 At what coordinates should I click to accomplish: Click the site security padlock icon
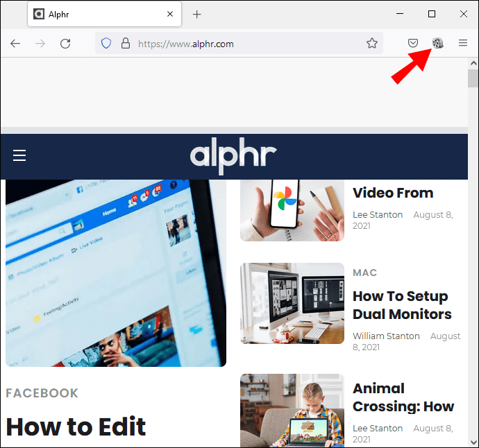[126, 43]
